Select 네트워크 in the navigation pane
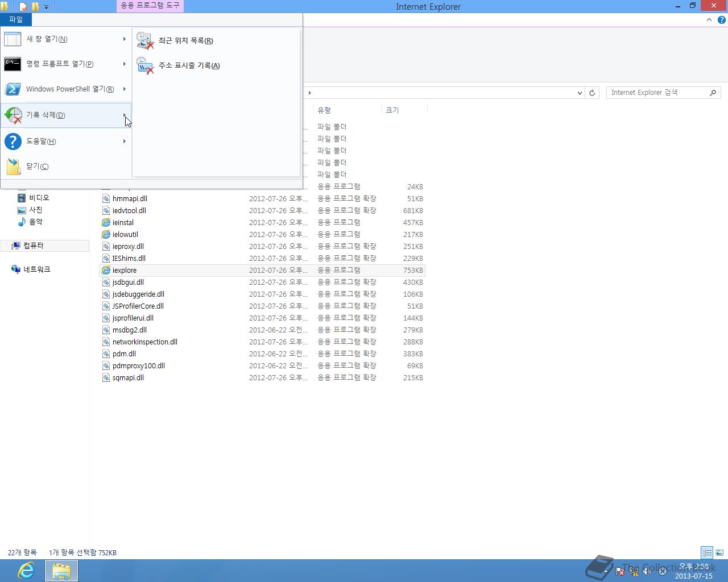Screen dimensions: 728x582 tap(37, 269)
